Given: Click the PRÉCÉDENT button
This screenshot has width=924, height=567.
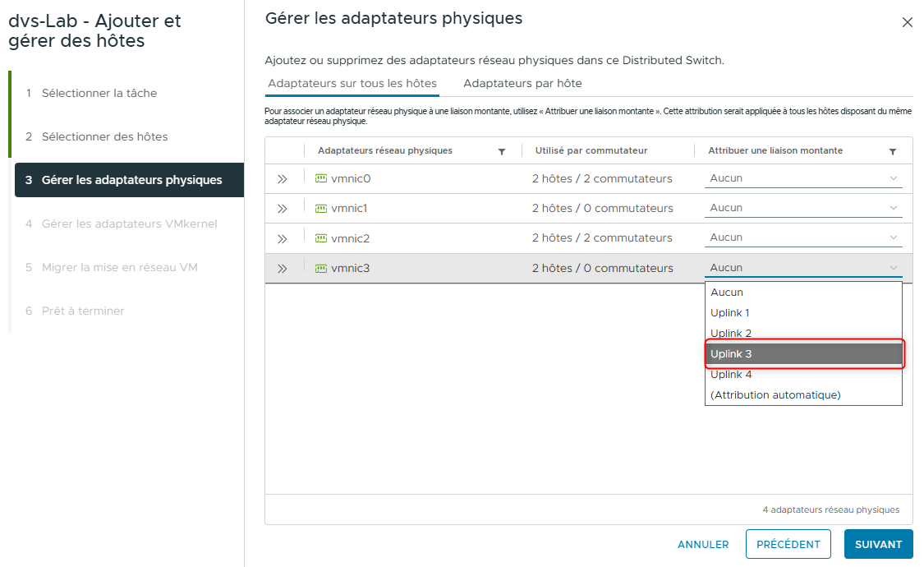Looking at the screenshot, I should pos(788,544).
